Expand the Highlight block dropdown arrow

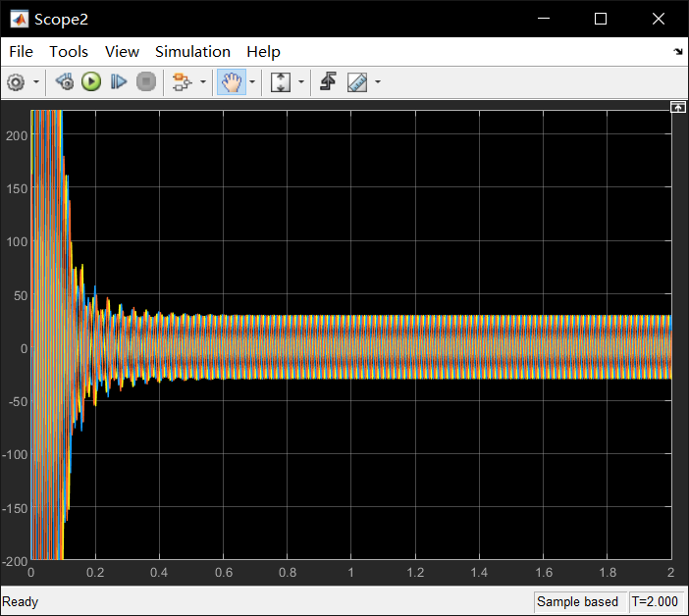(203, 82)
